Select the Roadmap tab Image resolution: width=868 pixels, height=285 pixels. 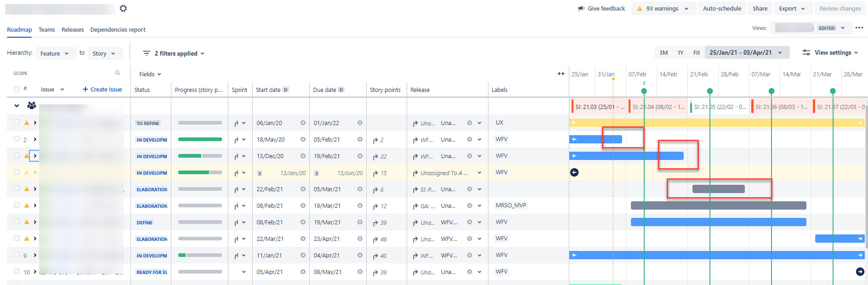click(19, 29)
